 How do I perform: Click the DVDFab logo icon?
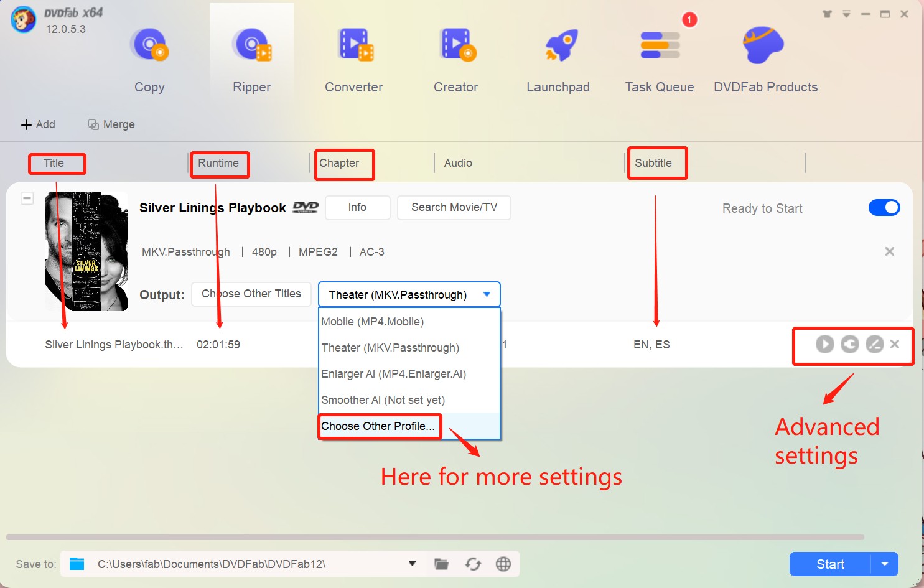[23, 19]
